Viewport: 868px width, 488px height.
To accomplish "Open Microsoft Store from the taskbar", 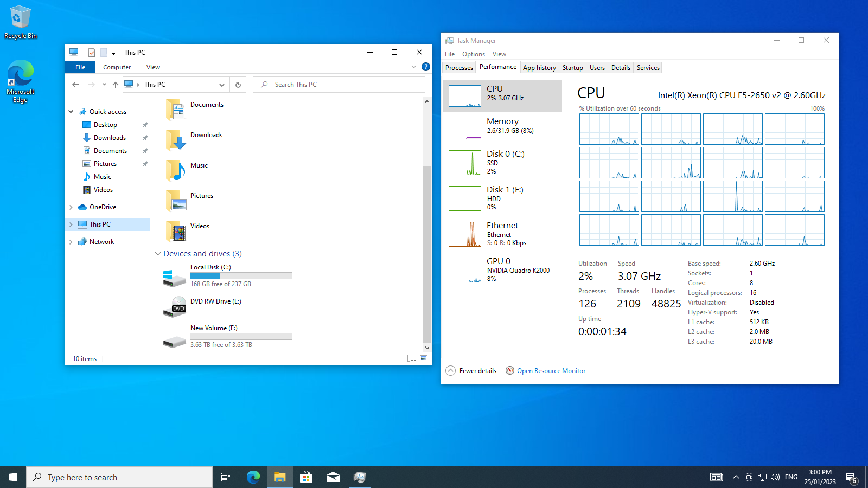I will coord(306,477).
